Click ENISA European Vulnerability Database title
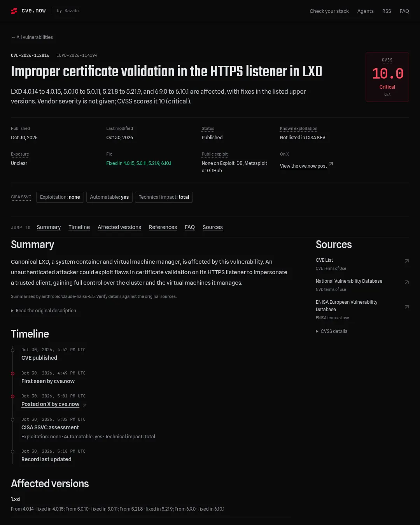This screenshot has width=420, height=525. [346, 306]
